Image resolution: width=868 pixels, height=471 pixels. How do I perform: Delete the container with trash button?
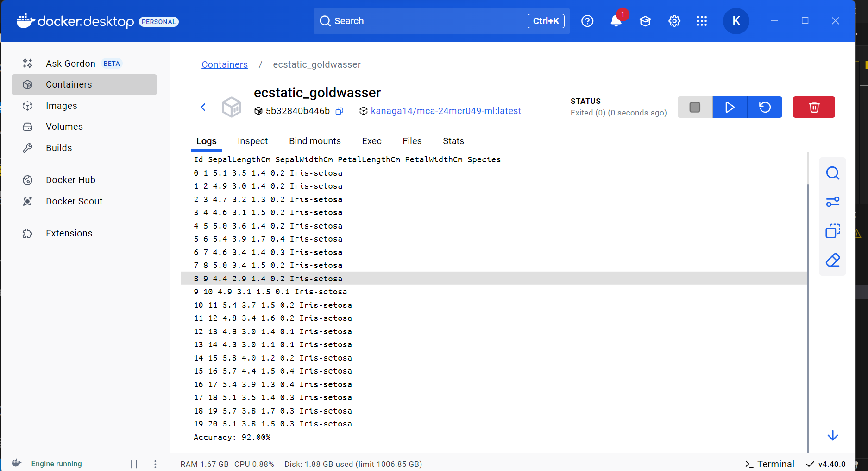pos(814,107)
